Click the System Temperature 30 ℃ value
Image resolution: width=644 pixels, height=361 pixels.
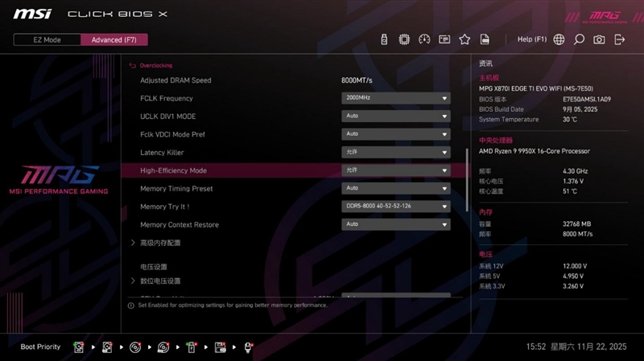570,119
